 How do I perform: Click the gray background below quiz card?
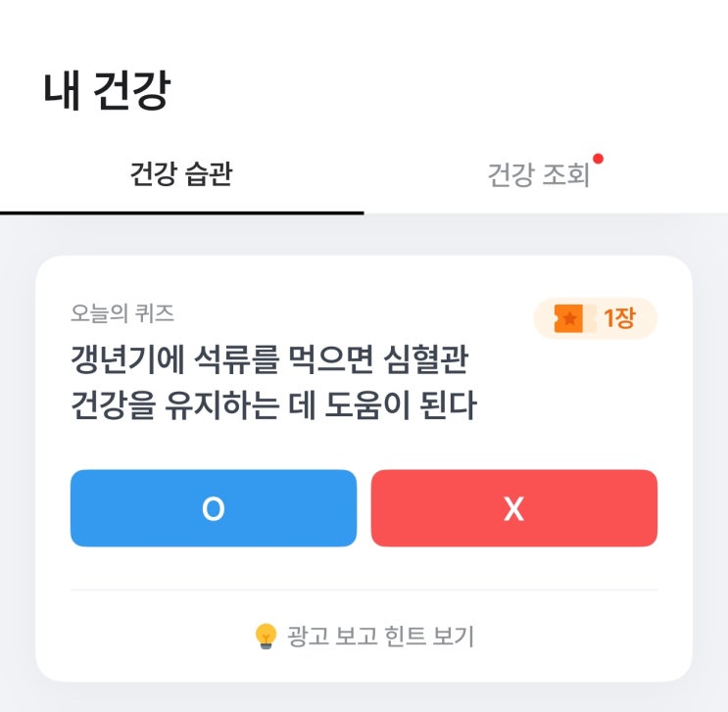point(364,697)
